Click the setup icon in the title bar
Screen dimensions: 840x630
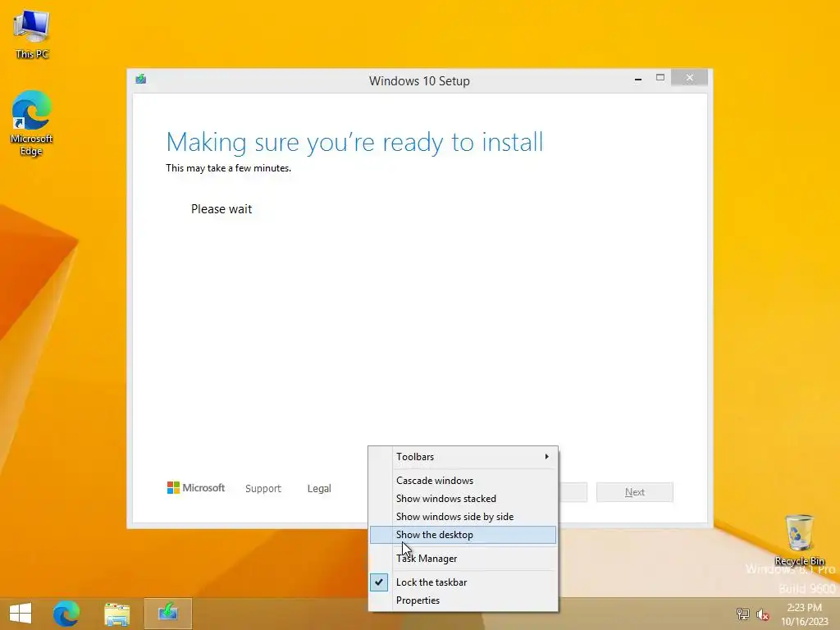click(141, 80)
